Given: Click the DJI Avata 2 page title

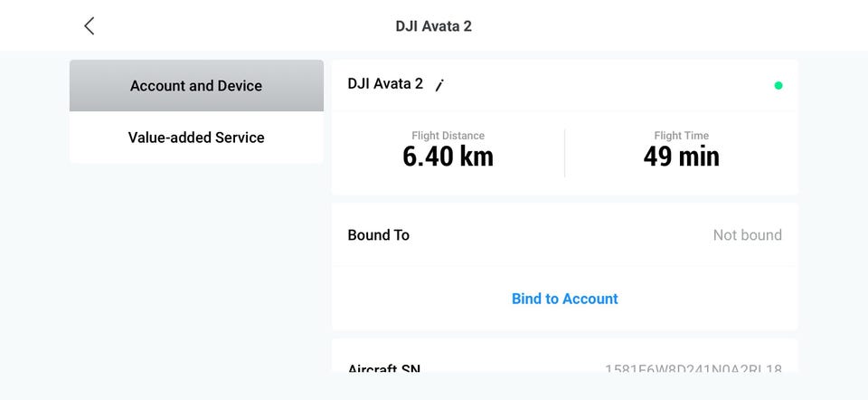Looking at the screenshot, I should pyautogui.click(x=433, y=26).
